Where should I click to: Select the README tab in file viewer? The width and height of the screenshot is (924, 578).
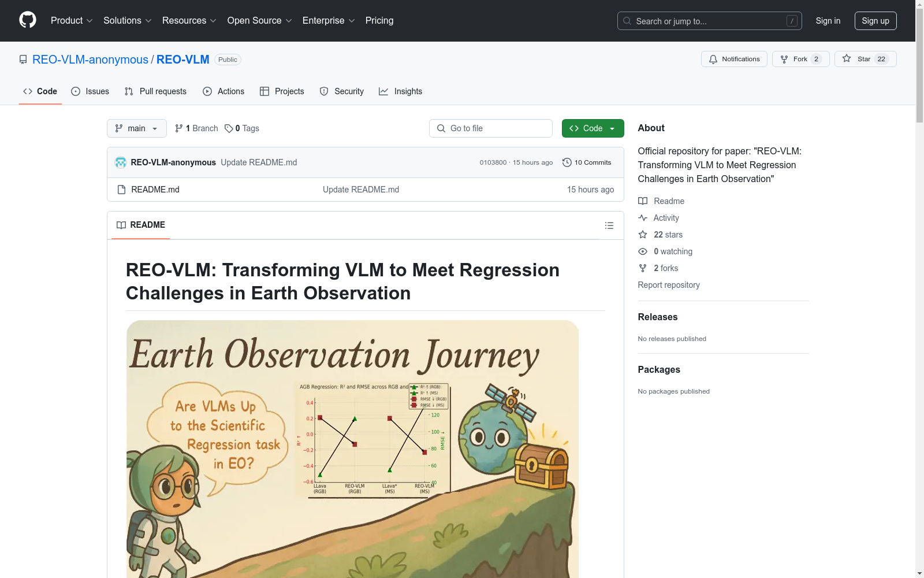click(x=141, y=225)
